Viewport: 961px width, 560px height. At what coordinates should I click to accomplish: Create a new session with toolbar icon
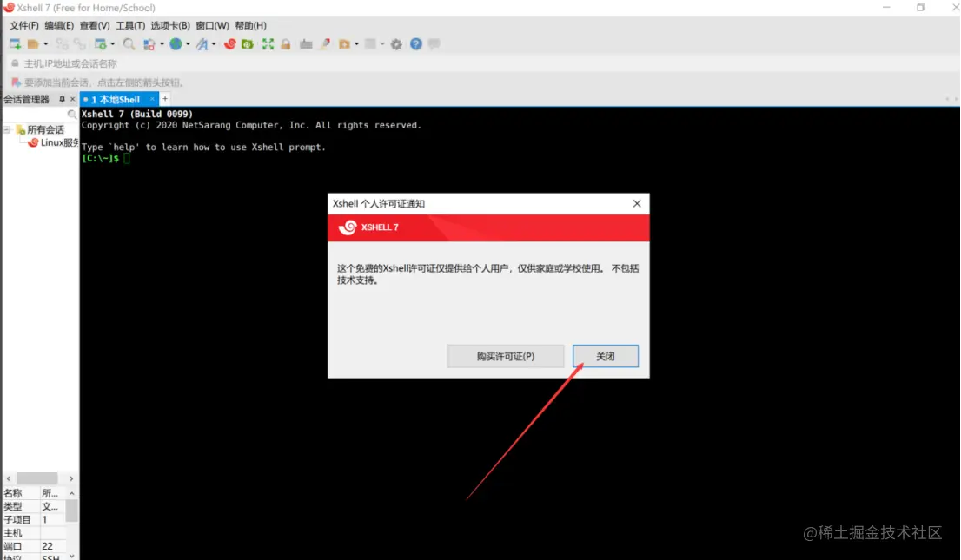point(16,44)
